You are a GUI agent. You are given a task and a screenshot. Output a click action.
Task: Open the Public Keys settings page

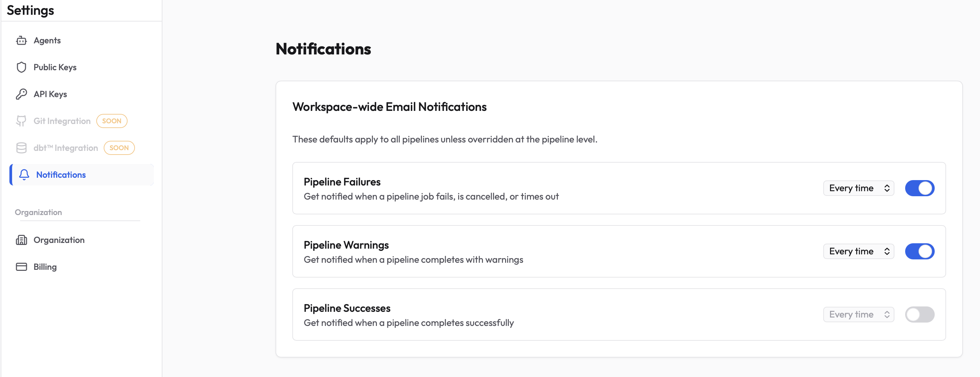click(55, 67)
